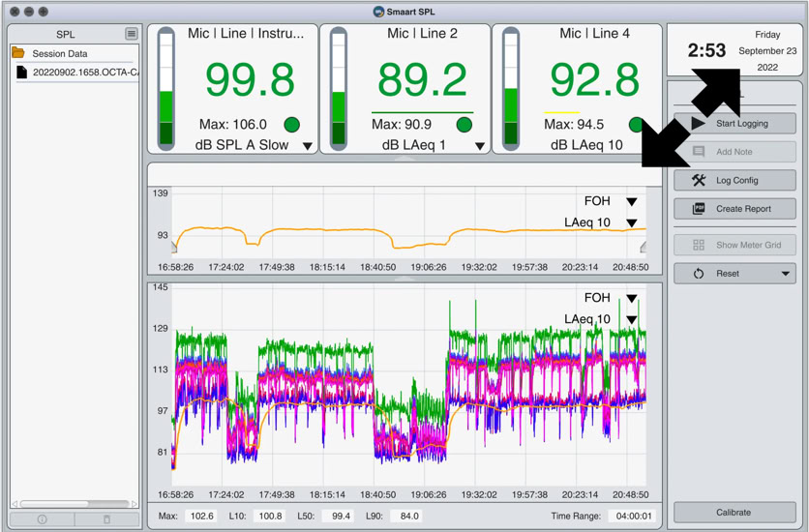Open FOH dropdown in the upper graph
Image resolution: width=809 pixels, height=532 pixels.
tap(631, 202)
